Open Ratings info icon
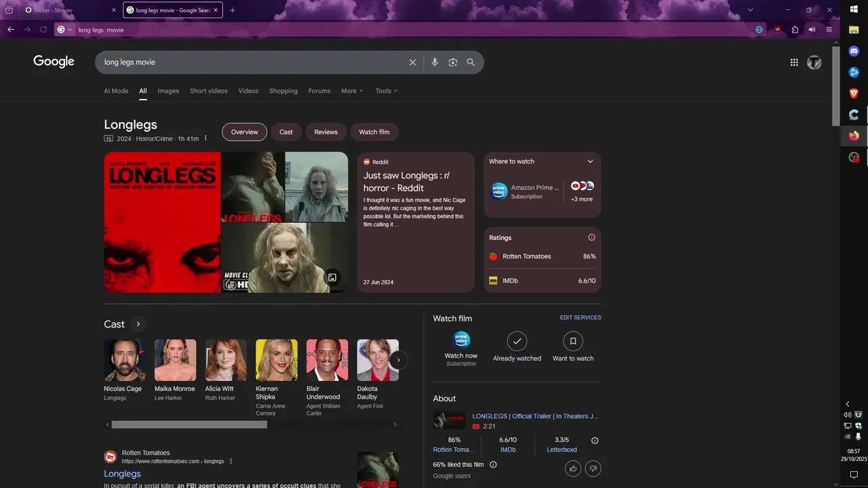The height and width of the screenshot is (488, 868). click(591, 237)
